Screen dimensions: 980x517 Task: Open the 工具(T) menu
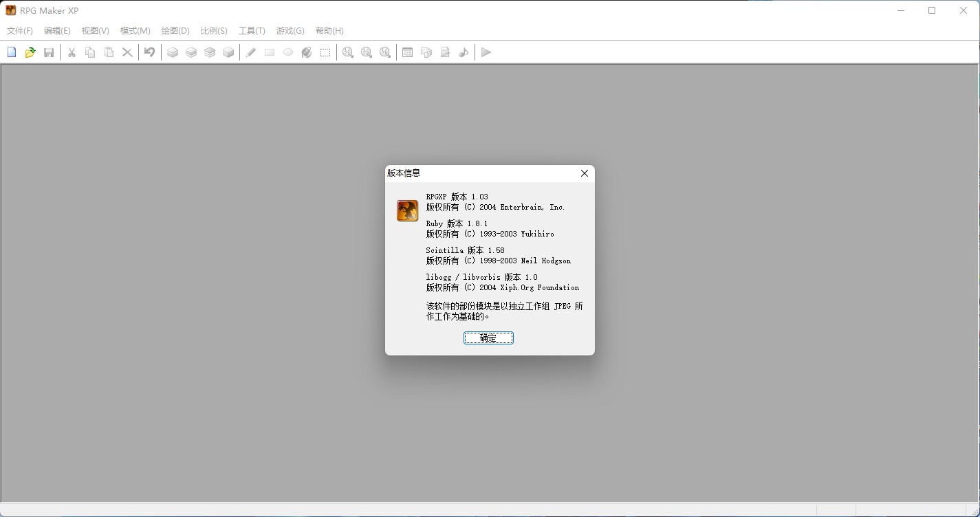pos(252,31)
